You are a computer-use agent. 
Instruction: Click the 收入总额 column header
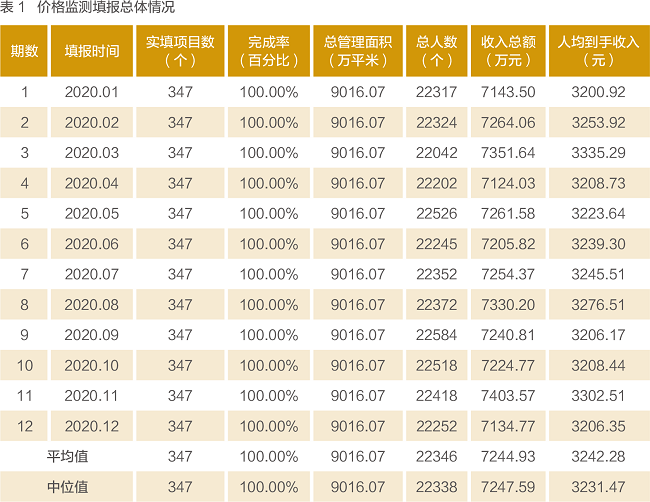(508, 51)
